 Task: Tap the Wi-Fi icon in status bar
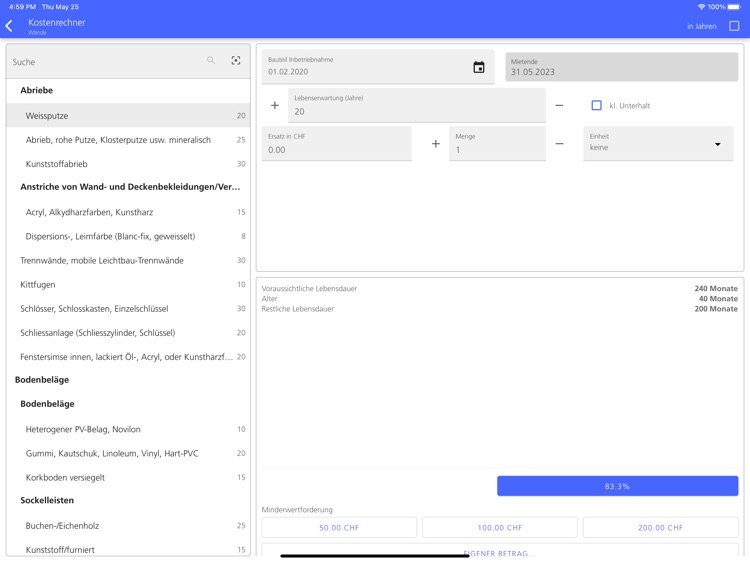point(701,7)
